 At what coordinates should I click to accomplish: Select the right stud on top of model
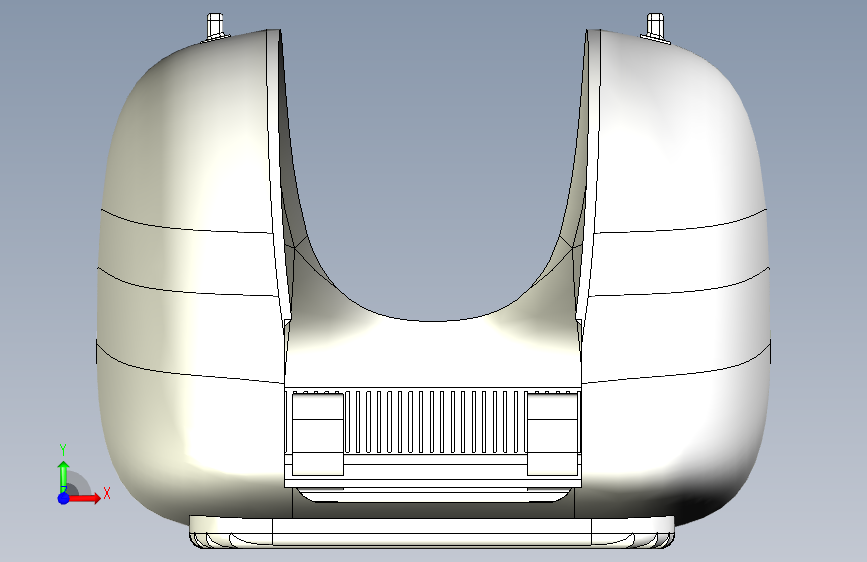tap(655, 28)
